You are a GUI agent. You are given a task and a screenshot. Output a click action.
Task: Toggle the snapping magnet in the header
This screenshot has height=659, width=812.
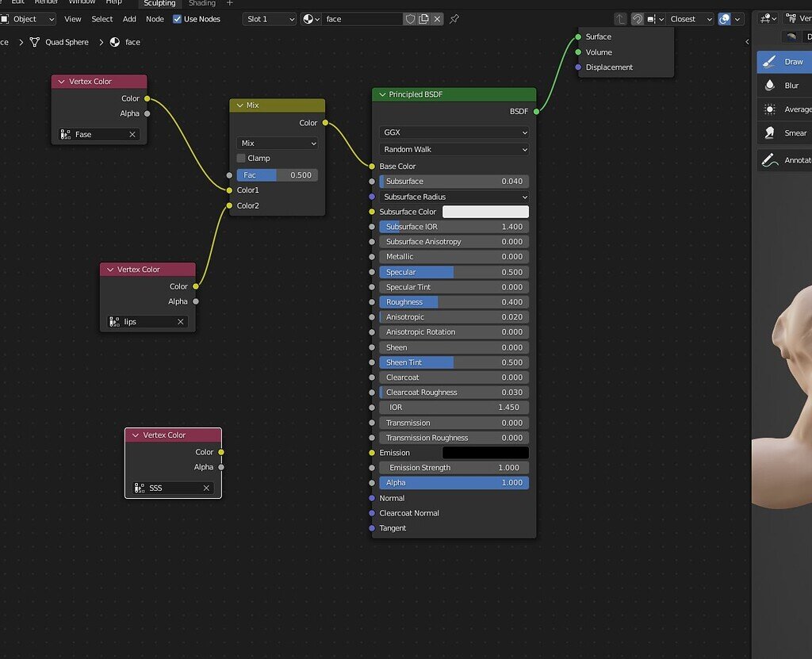pyautogui.click(x=636, y=18)
